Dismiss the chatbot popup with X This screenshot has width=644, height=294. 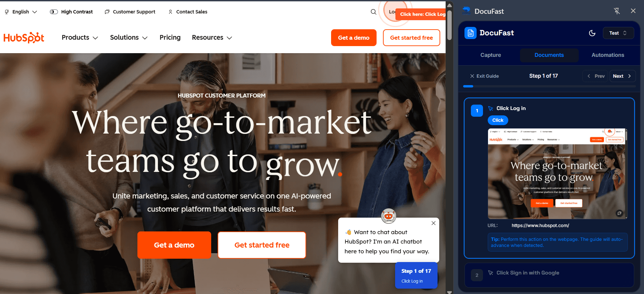[x=433, y=223]
